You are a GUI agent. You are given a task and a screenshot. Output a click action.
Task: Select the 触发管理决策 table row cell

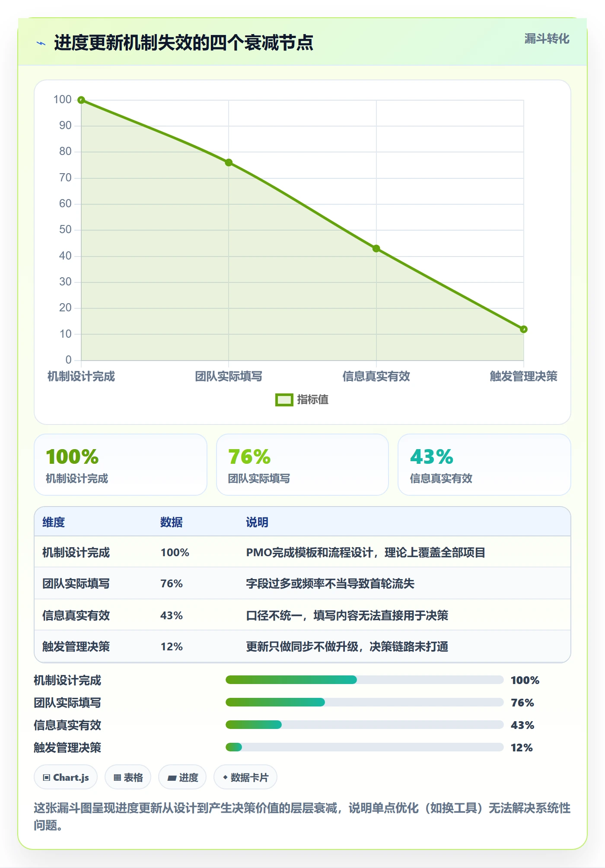(x=76, y=647)
